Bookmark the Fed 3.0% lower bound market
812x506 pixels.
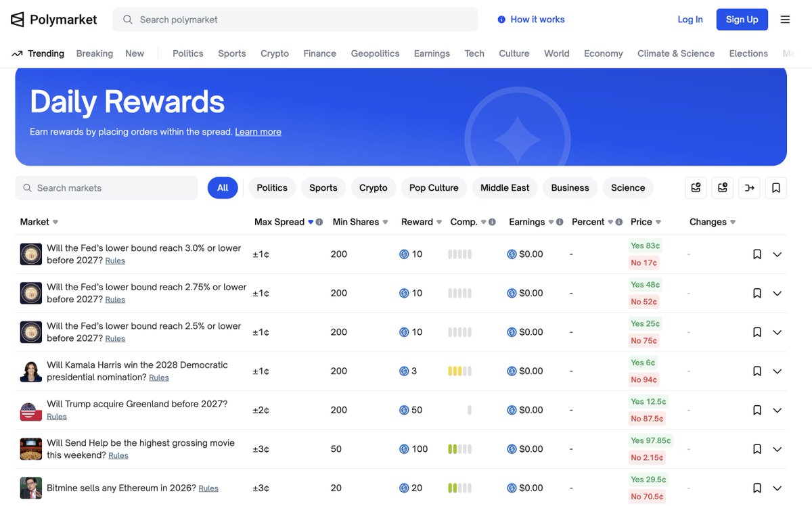[x=757, y=254]
